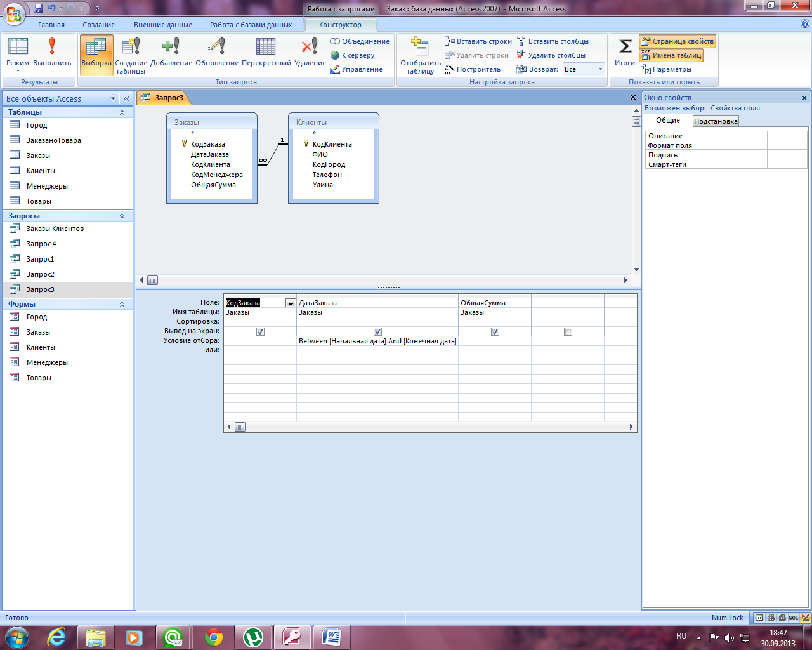
Task: Select the Выборка query type
Action: [96, 54]
